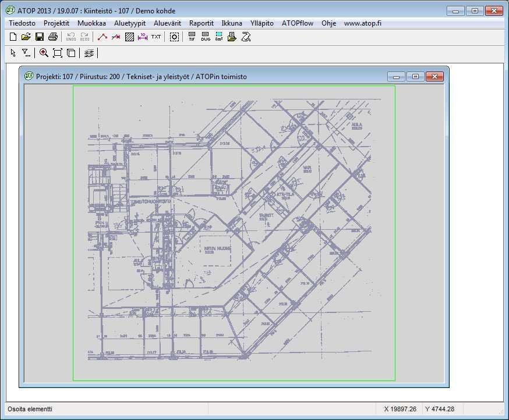Click the NEUV. HUONE room in floor plan
Screen dimensions: 509x420
(x=217, y=249)
